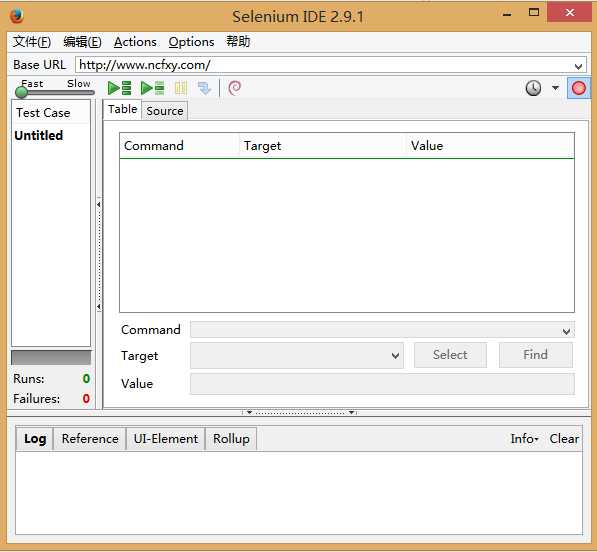The height and width of the screenshot is (552, 597).
Task: Open the 文件(F) menu
Action: point(32,41)
